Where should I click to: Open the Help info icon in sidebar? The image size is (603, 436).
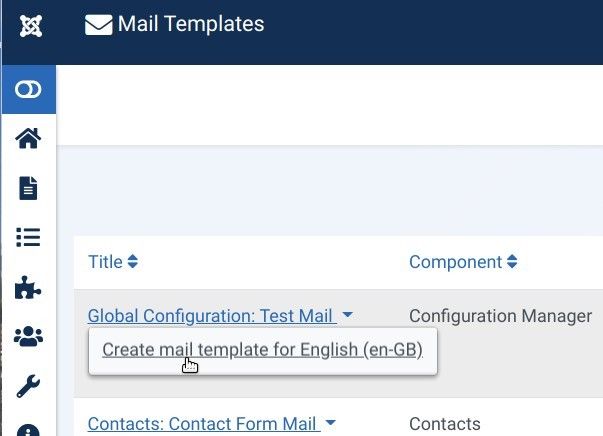tap(28, 430)
